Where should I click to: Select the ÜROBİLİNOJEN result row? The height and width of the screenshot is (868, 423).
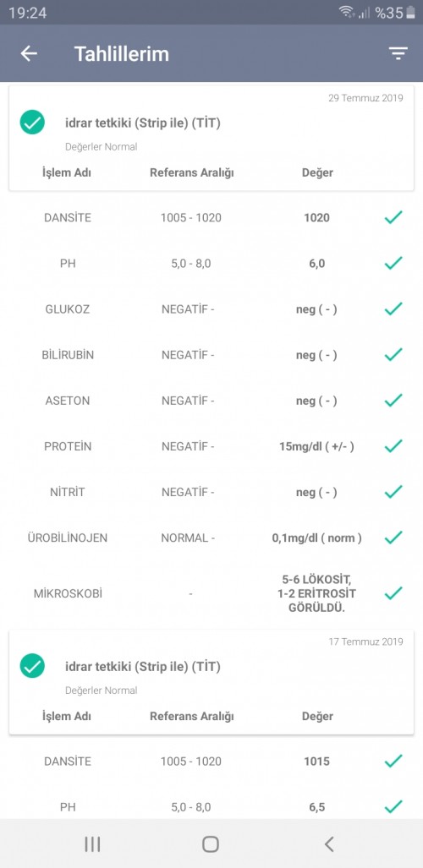point(211,538)
